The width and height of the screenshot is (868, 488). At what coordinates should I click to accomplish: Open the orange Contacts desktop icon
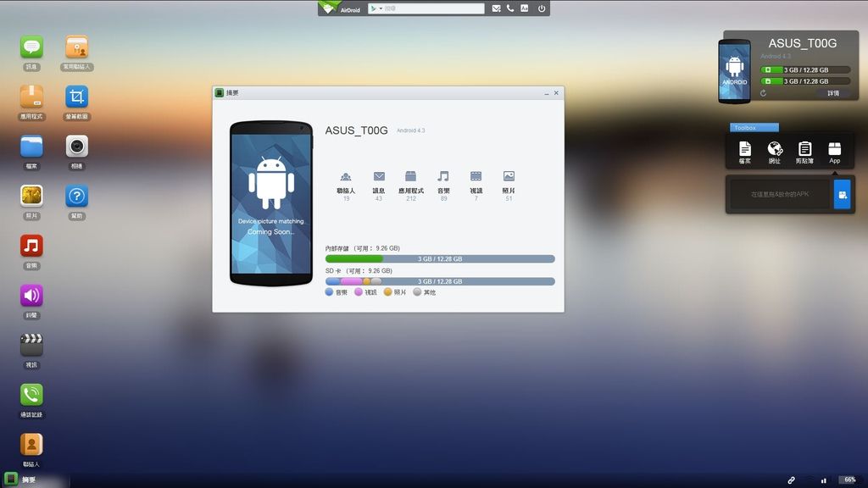point(31,444)
